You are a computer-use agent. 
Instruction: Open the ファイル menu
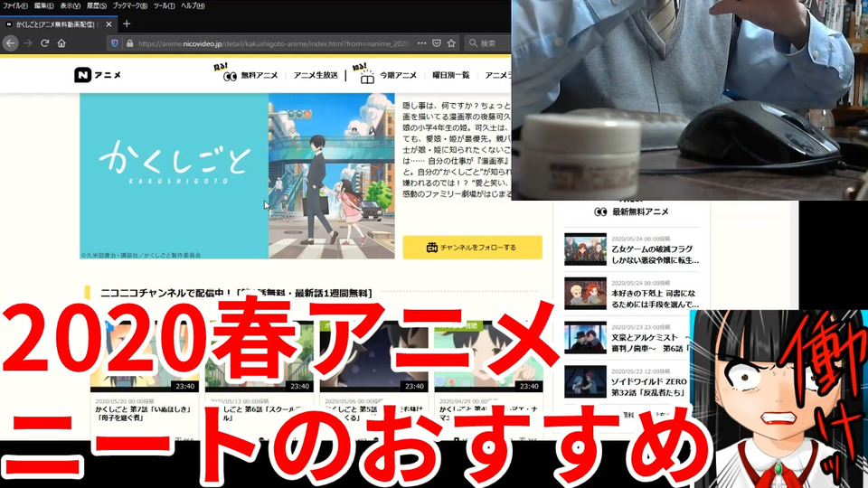[x=15, y=5]
